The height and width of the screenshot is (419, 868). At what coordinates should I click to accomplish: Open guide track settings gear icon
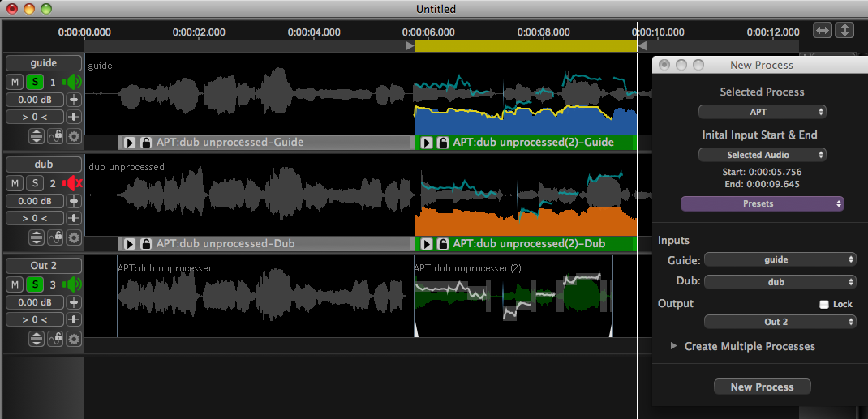pos(74,136)
